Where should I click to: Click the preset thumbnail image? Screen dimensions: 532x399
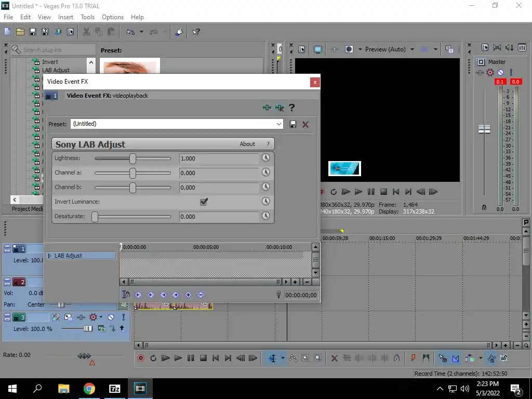coord(129,66)
